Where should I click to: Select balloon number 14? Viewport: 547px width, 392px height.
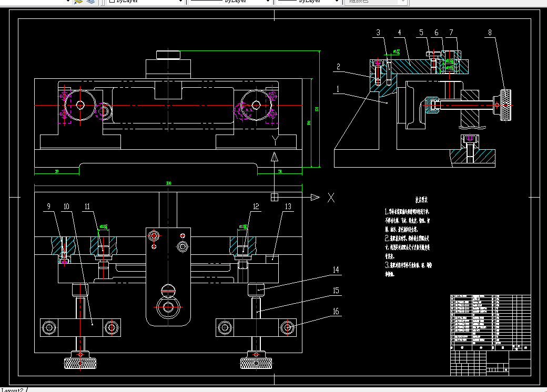click(336, 270)
